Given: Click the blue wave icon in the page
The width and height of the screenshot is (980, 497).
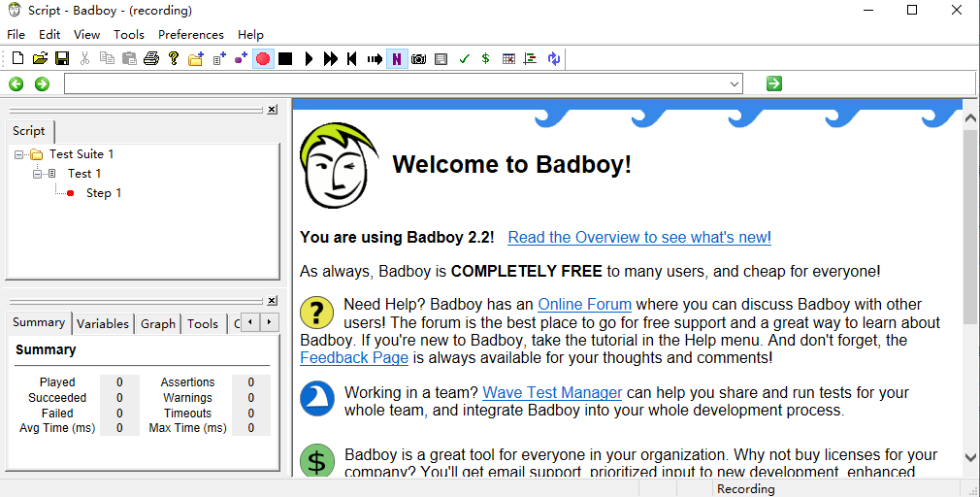Looking at the screenshot, I should (x=317, y=399).
